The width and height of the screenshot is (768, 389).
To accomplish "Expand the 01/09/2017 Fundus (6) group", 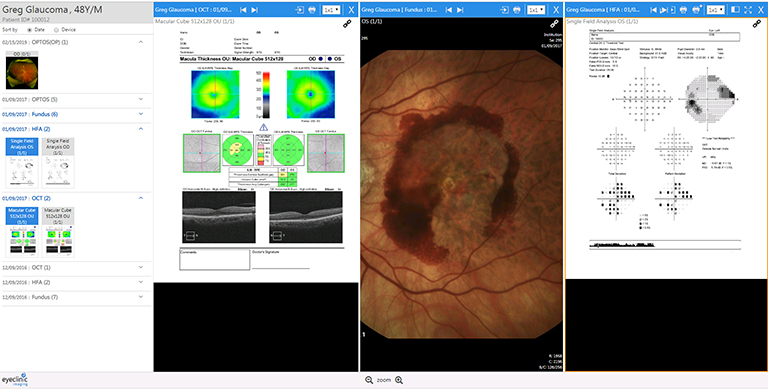I will 141,114.
